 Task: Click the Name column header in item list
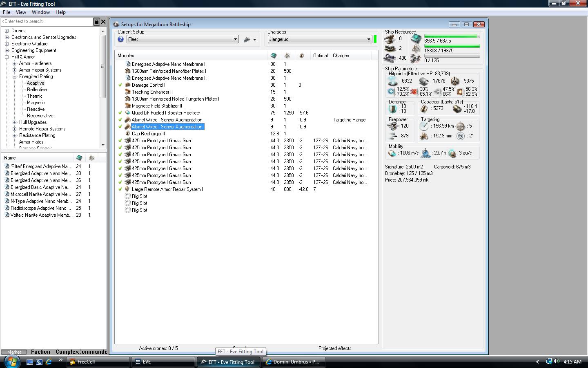pos(38,158)
